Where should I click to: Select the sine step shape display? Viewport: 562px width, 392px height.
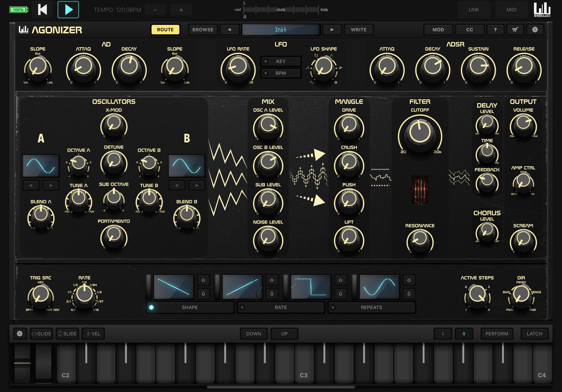tap(380, 287)
